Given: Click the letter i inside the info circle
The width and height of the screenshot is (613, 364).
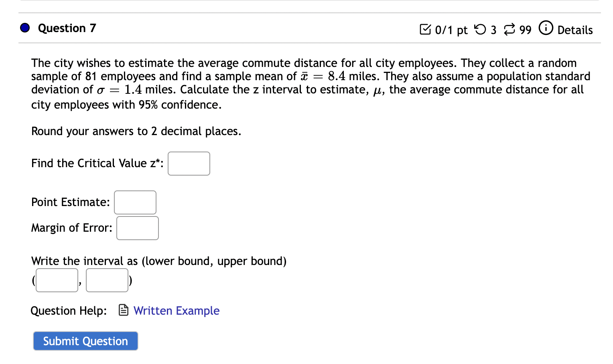Looking at the screenshot, I should tap(546, 28).
